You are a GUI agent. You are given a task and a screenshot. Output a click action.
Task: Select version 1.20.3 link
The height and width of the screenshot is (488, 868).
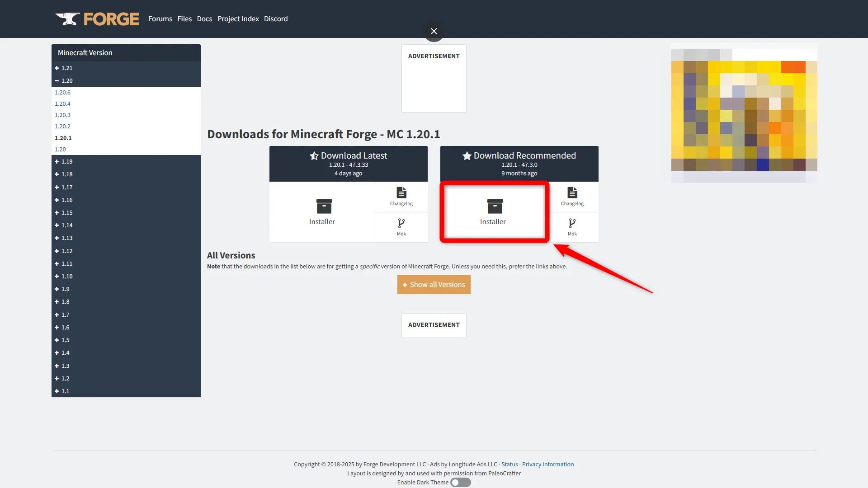pos(63,115)
